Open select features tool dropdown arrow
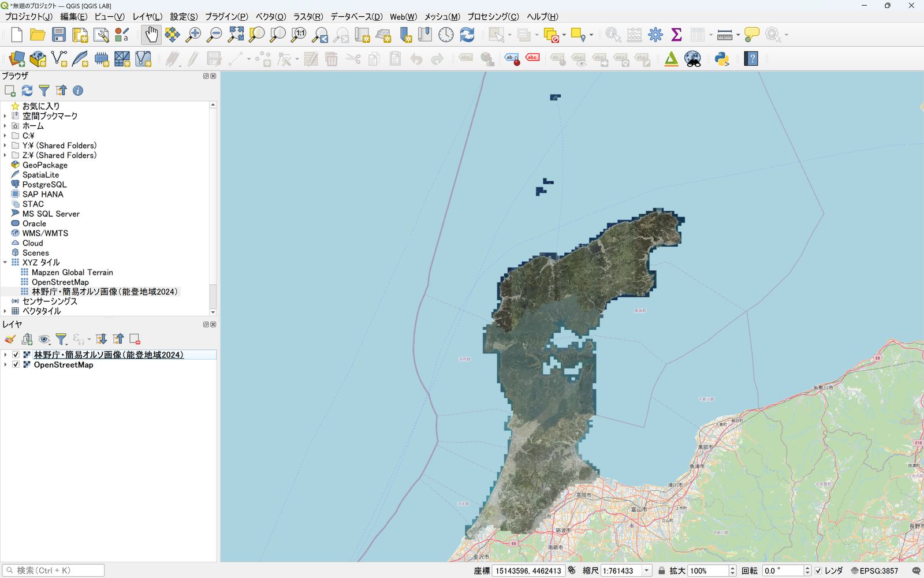Image resolution: width=924 pixels, height=578 pixels. point(509,35)
